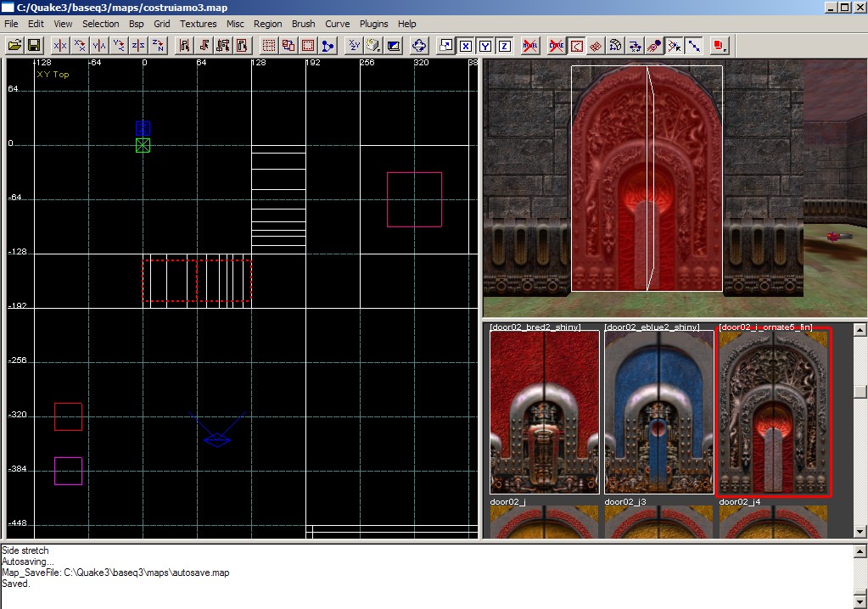Click the put caps on patch icon
868x609 pixels.
635,45
